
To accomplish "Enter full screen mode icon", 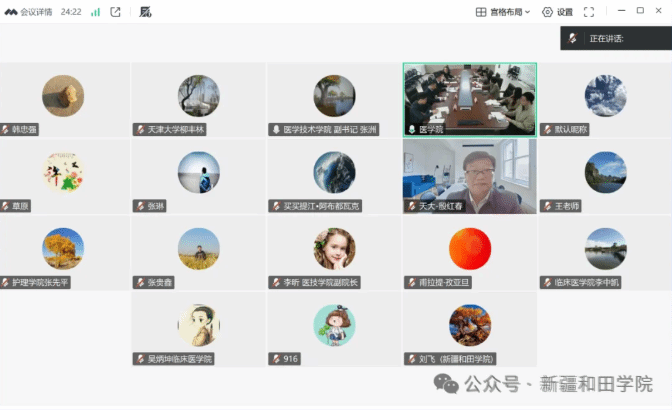I will click(x=589, y=12).
